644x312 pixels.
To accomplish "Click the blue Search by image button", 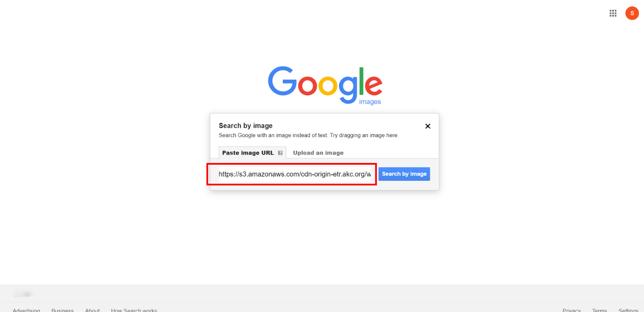I will click(404, 174).
